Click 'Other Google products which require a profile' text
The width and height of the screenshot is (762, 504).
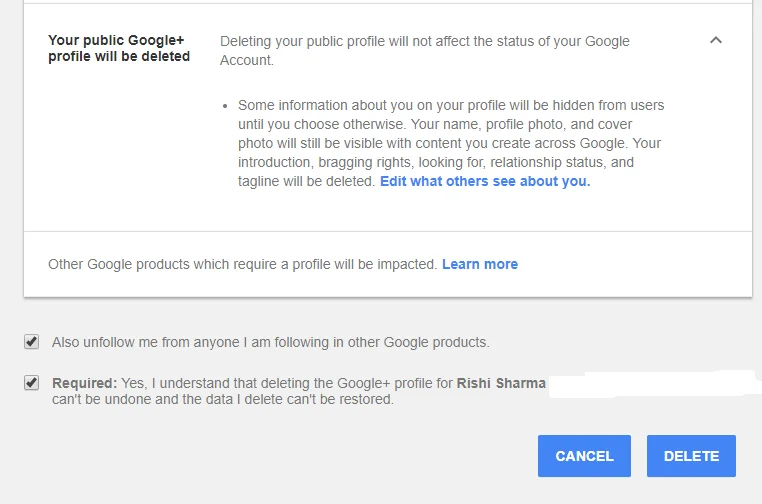click(x=242, y=264)
